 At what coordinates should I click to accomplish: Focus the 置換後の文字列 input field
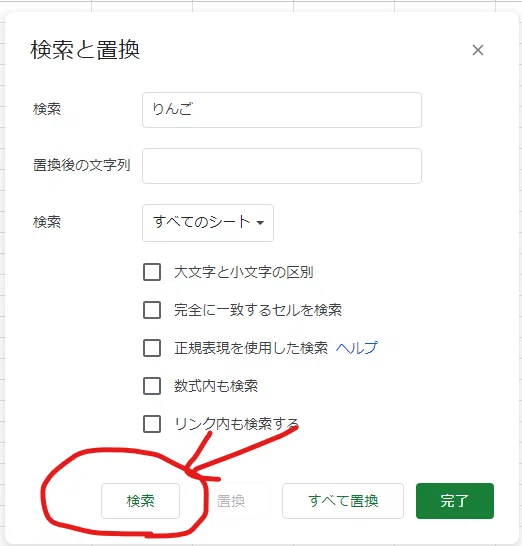(x=282, y=166)
